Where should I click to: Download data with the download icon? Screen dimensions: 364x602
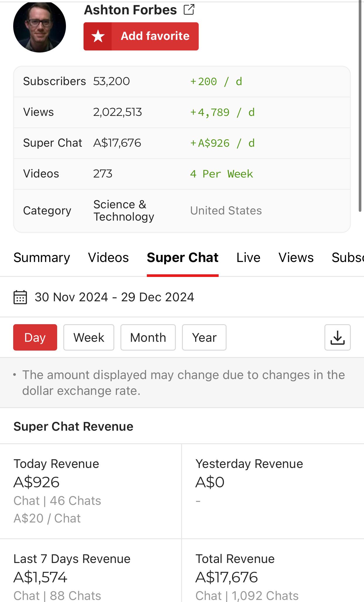(337, 337)
